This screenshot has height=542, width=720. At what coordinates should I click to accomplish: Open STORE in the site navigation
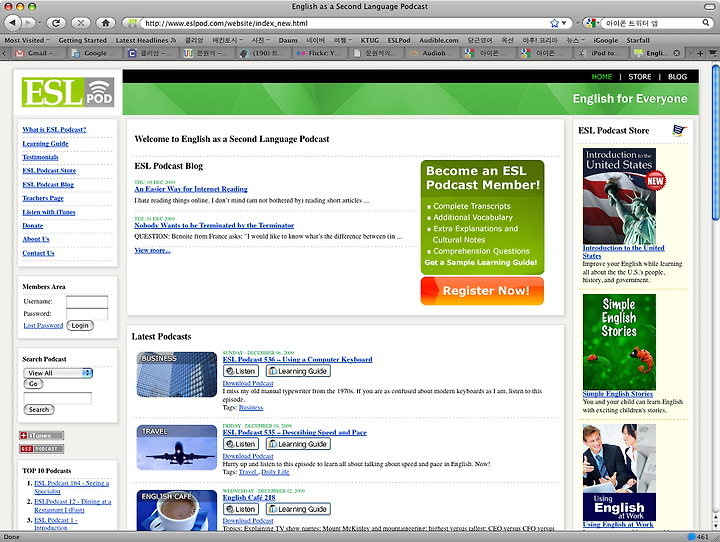click(640, 77)
